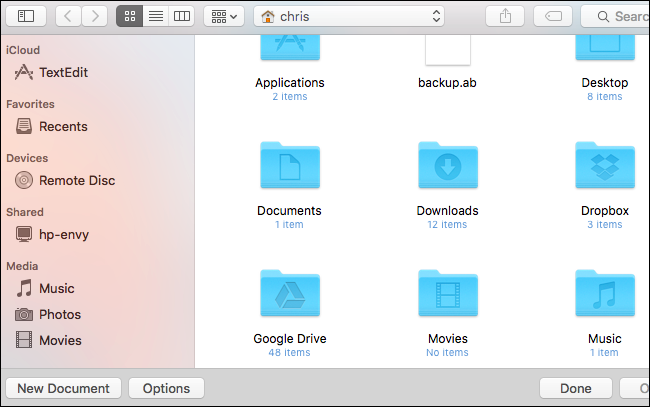The height and width of the screenshot is (407, 650).
Task: Open Recents in the Favorites sidebar
Action: coord(62,126)
